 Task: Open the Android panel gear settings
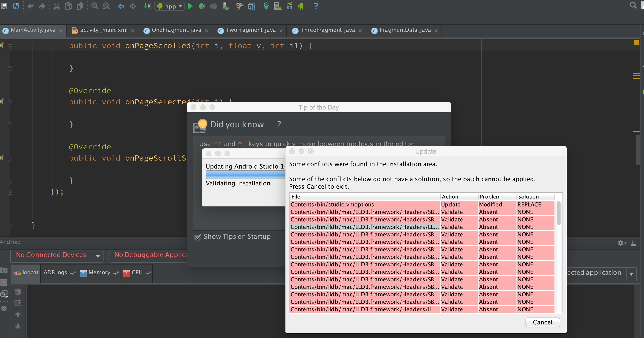[x=622, y=243]
